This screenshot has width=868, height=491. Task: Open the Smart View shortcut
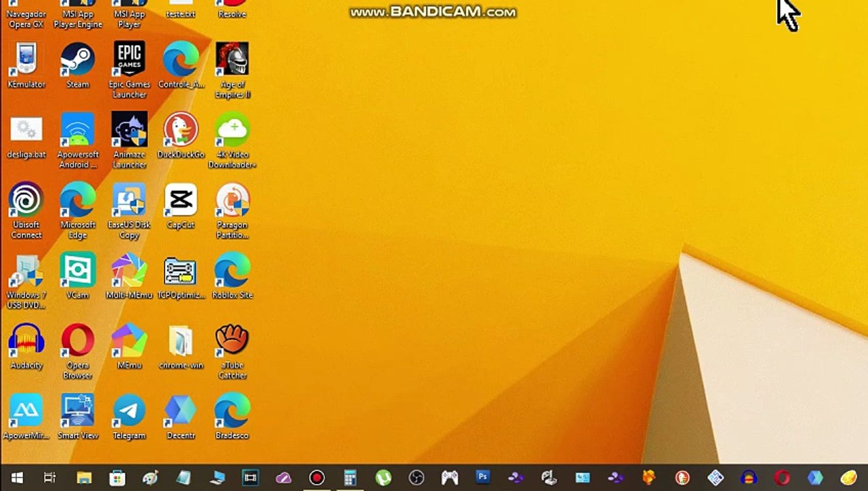78,417
